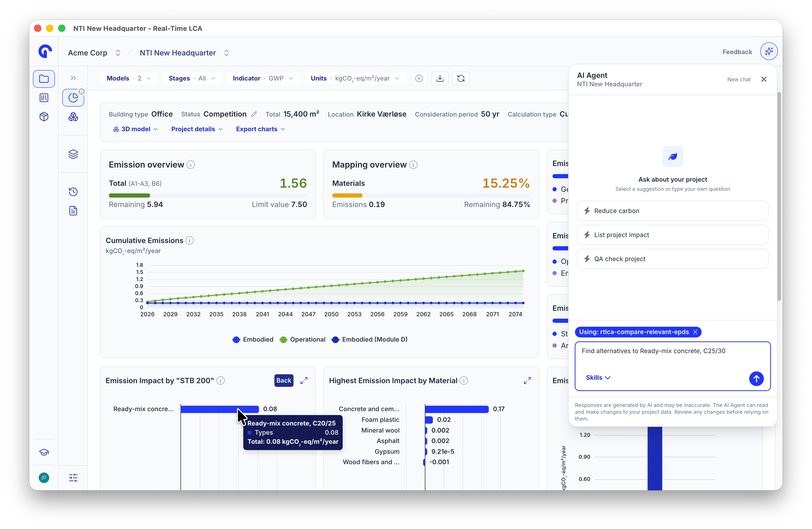Start a New chat in AI Agent

click(739, 79)
